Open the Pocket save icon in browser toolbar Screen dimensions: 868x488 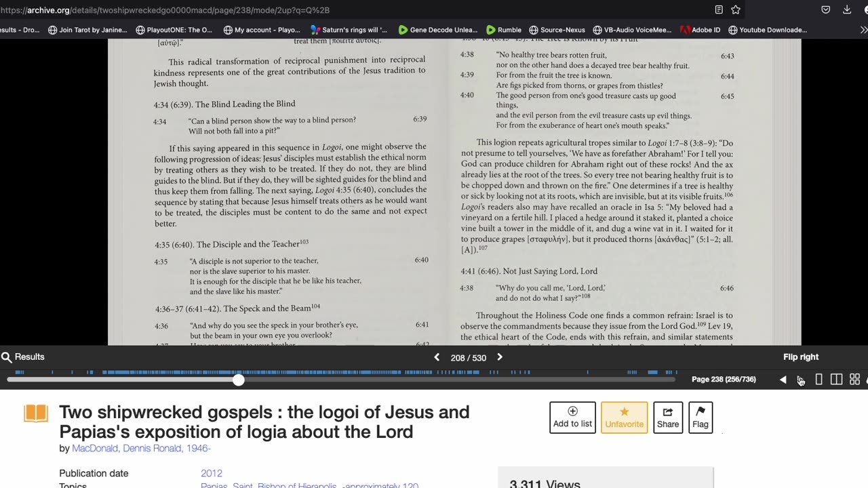(825, 9)
